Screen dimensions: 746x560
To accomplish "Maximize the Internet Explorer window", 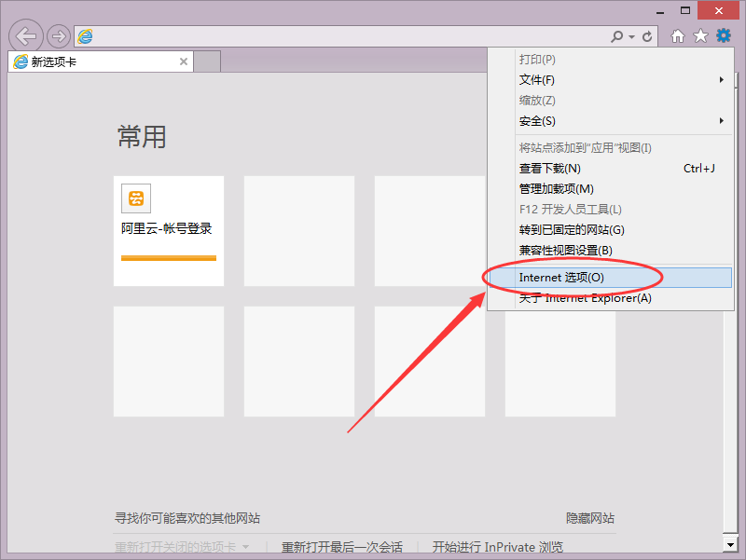I will [685, 10].
